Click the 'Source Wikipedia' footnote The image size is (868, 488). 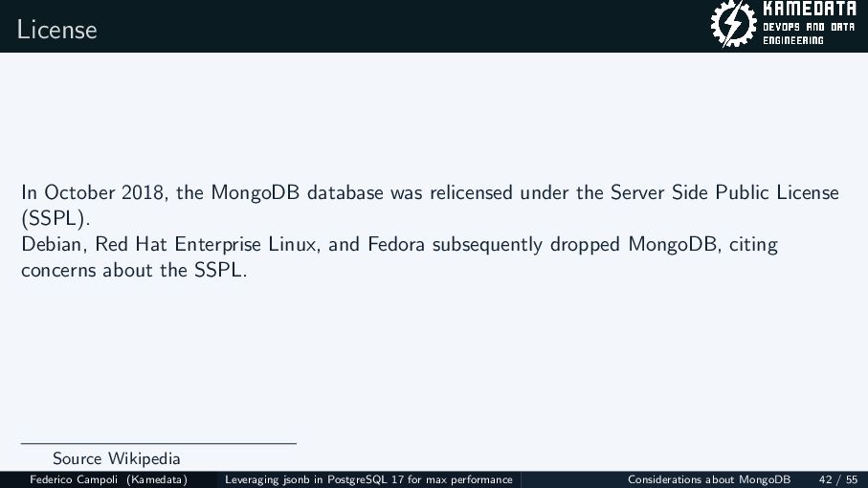(116, 458)
